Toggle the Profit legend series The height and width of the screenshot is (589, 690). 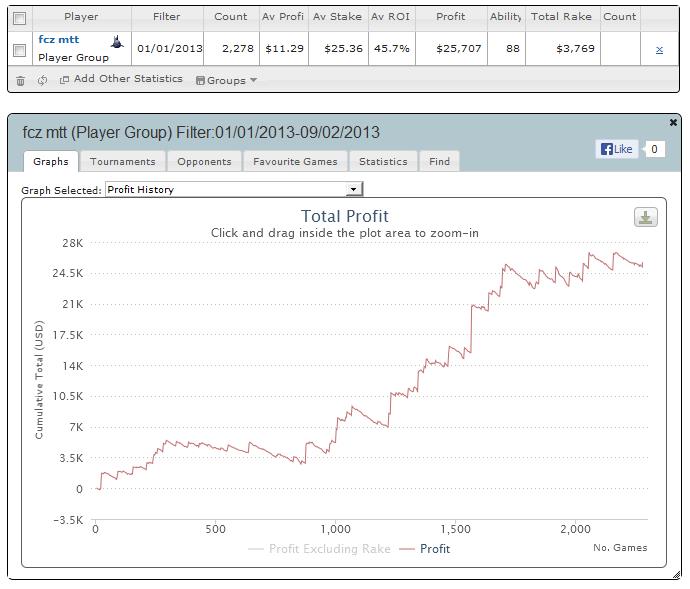point(425,549)
